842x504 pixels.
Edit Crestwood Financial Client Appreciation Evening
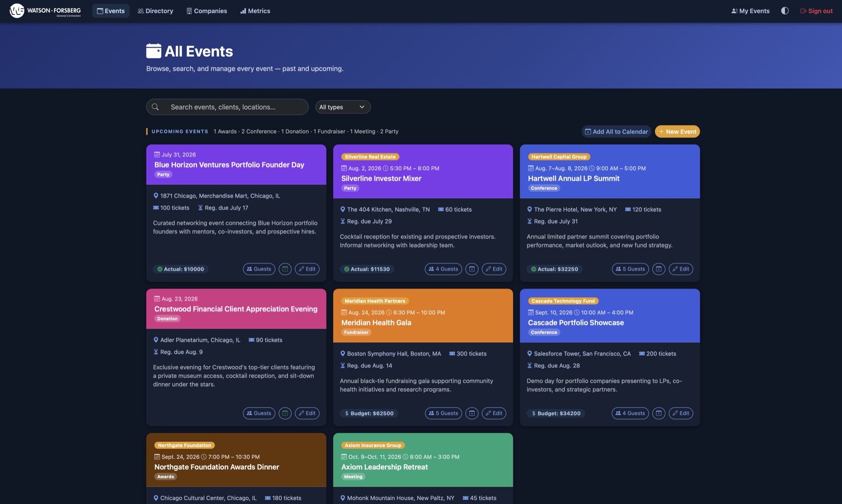pos(307,413)
